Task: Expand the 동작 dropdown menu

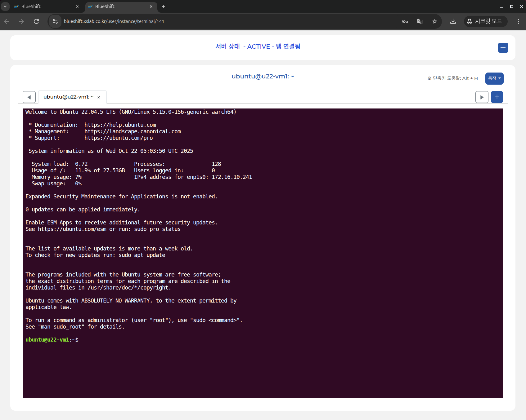Action: point(494,78)
